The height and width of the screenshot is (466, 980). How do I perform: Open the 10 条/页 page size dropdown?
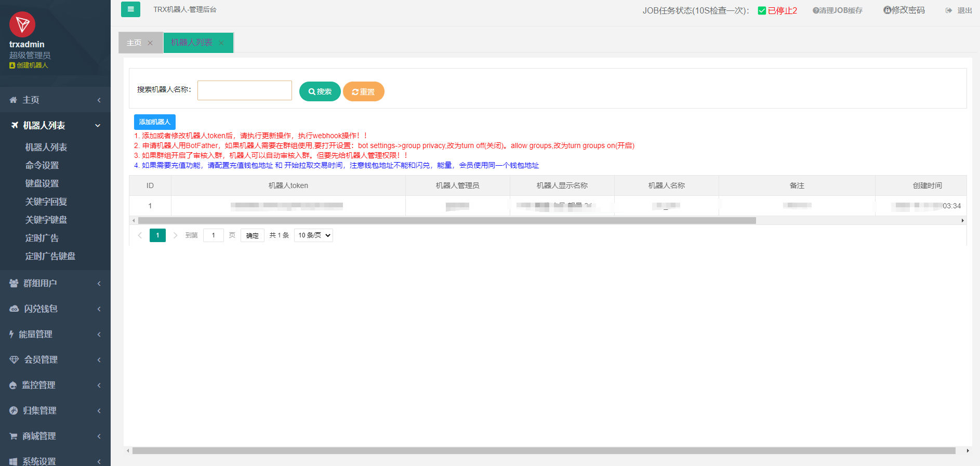[x=313, y=235]
